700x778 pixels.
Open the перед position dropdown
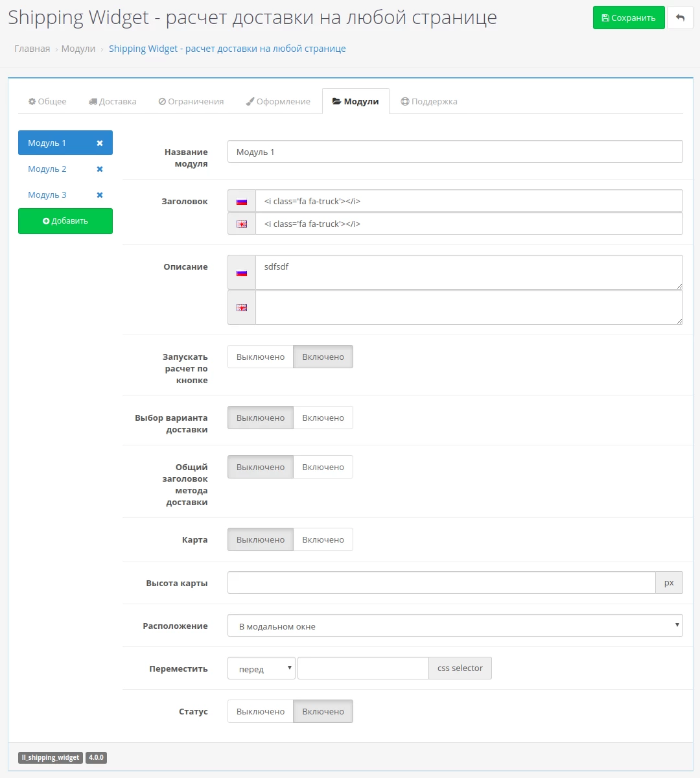[261, 668]
